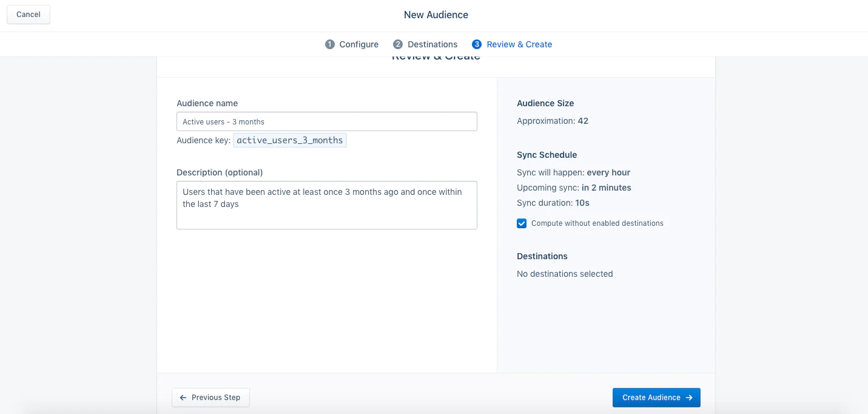Click the Previous Step button
The image size is (868, 414).
coord(210,398)
